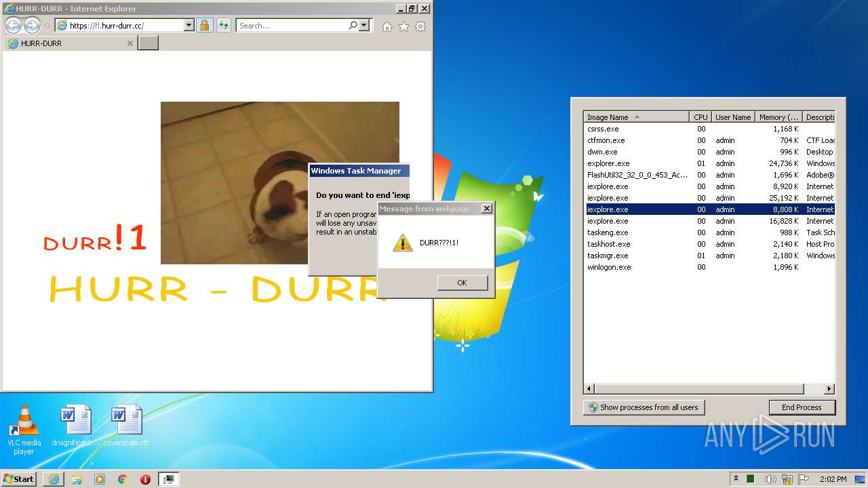Image resolution: width=868 pixels, height=488 pixels.
Task: Select iexplore.exe with 16,828 K memory
Action: click(x=710, y=221)
